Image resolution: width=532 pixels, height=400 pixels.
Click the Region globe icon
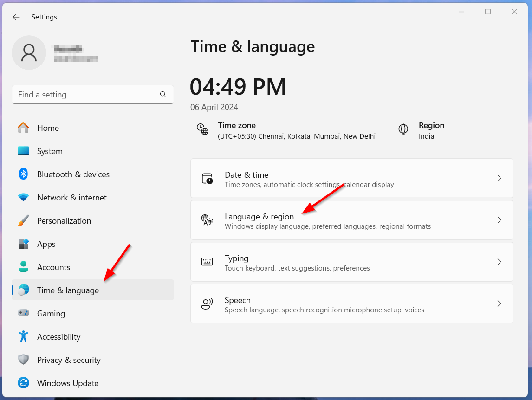click(x=403, y=129)
